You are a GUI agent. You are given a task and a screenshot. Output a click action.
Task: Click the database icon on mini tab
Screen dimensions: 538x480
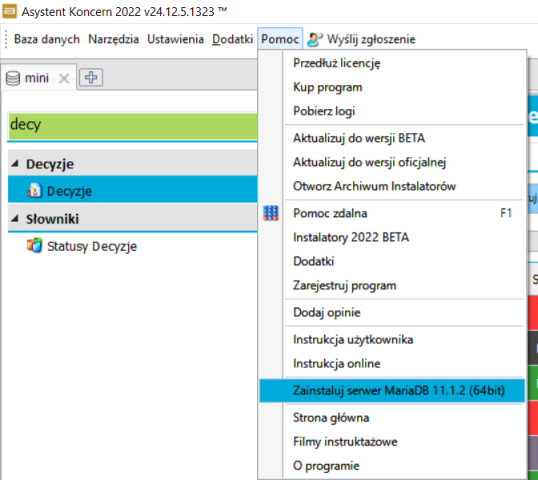point(13,78)
